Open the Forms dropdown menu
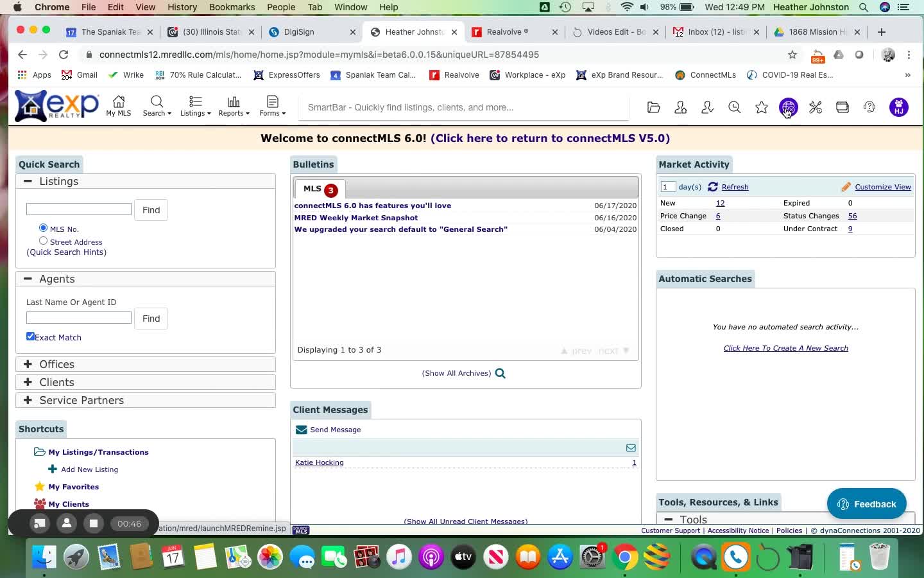This screenshot has height=578, width=924. point(272,106)
